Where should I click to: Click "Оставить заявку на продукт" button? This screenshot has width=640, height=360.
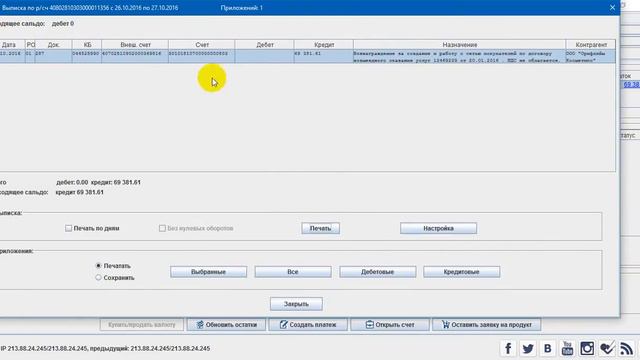pos(487,325)
